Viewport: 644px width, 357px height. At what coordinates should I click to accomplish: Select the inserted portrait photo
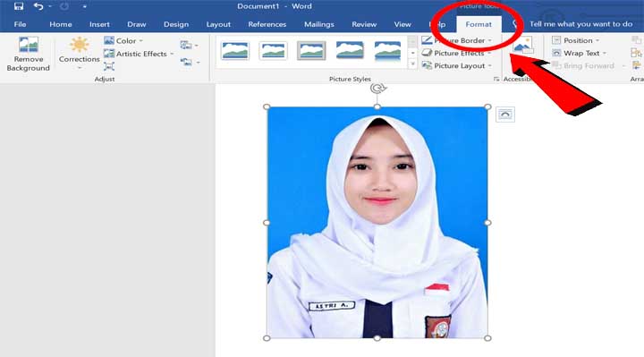377,222
